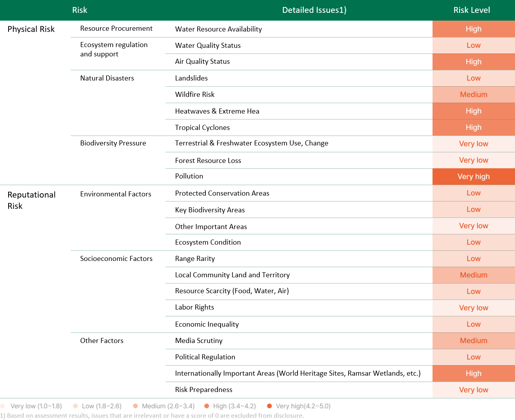515x420 pixels.
Task: Select the 'Labor Rights' issue
Action: 194,307
